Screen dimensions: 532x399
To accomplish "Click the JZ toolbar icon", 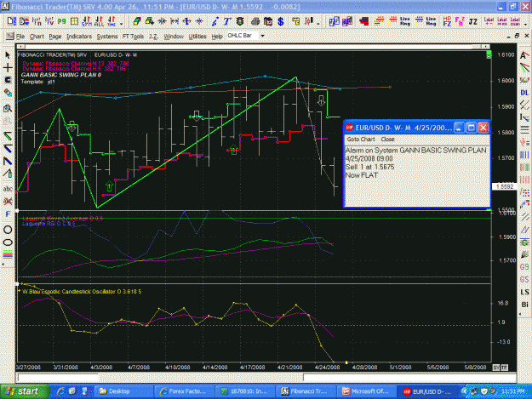I will pos(473,22).
